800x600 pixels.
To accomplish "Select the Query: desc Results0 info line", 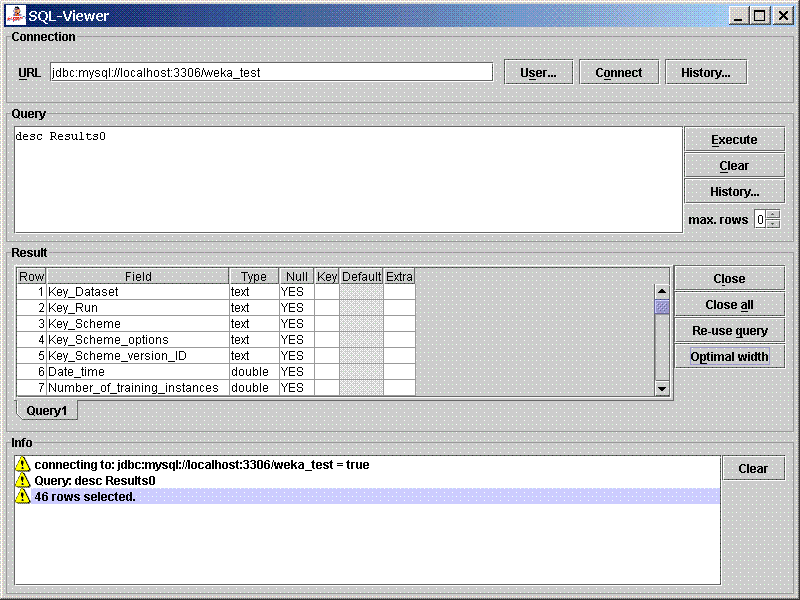I will point(367,480).
